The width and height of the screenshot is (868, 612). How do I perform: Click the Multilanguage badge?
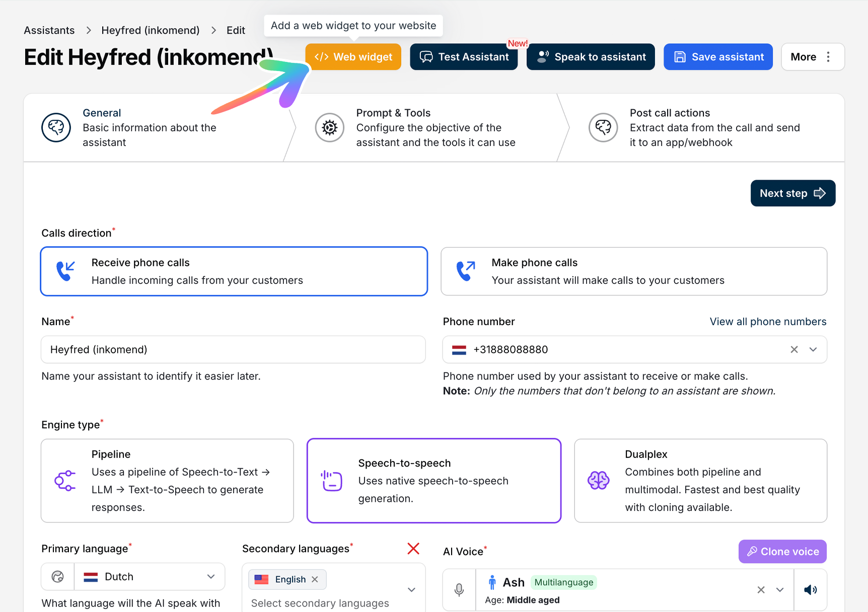[564, 582]
